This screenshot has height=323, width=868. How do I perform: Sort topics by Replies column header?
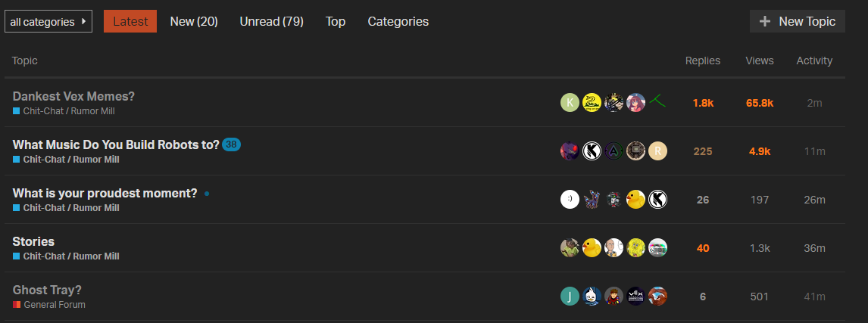[702, 61]
